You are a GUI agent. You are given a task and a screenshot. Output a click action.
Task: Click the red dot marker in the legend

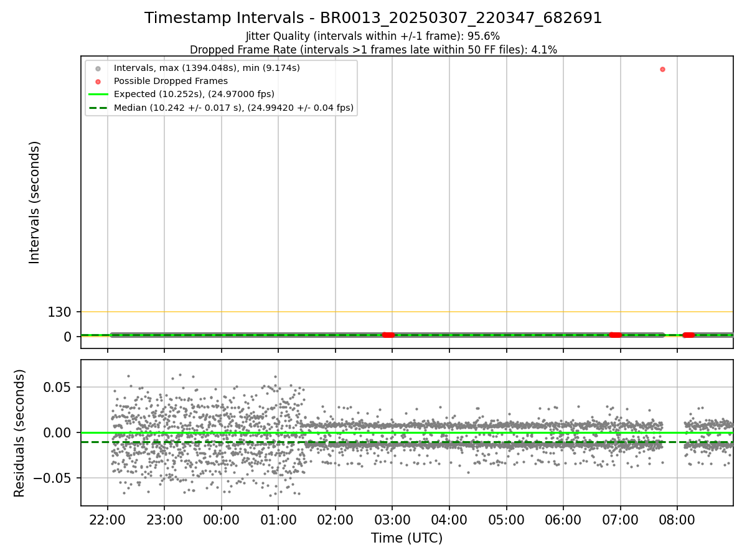pos(98,82)
